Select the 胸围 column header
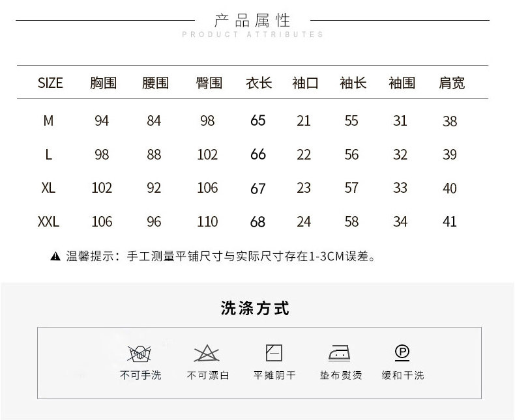The width and height of the screenshot is (515, 420). tap(103, 83)
